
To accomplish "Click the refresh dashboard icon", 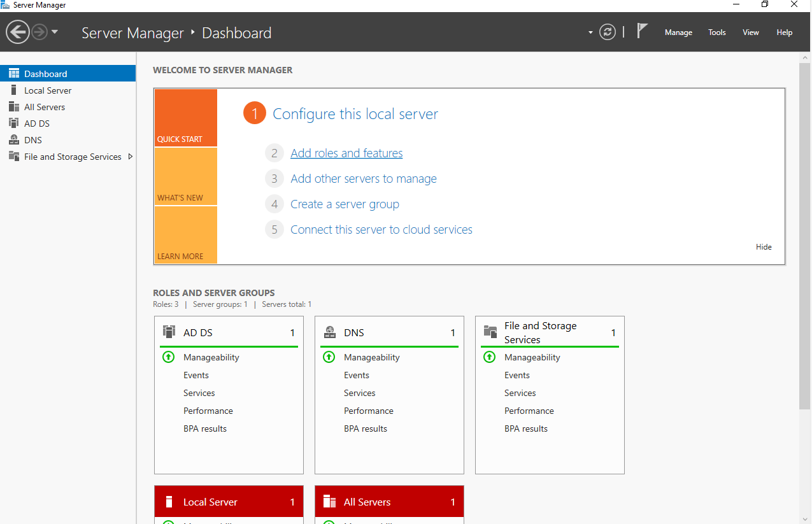I will pos(608,32).
